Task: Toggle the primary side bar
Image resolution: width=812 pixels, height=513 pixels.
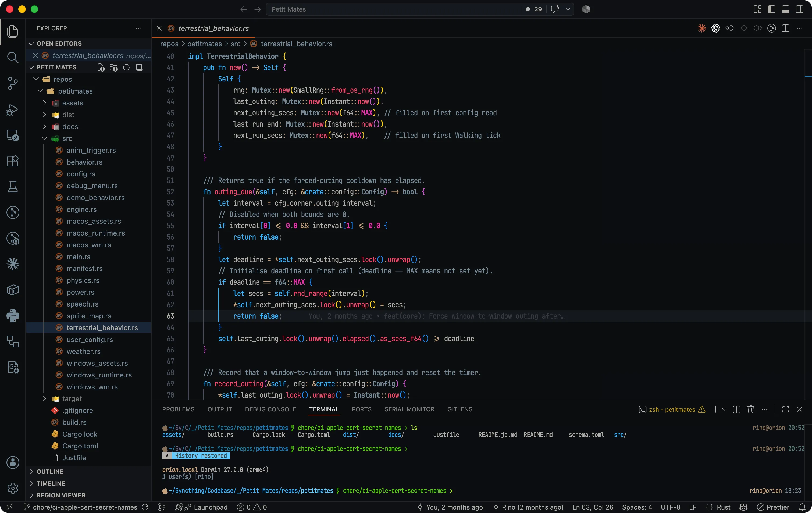Action: tap(772, 9)
